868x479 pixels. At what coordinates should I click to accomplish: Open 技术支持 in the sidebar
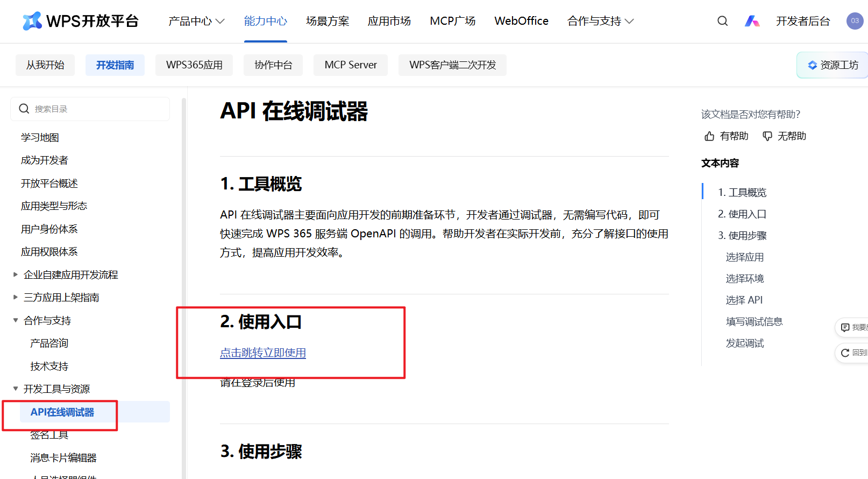[49, 367]
